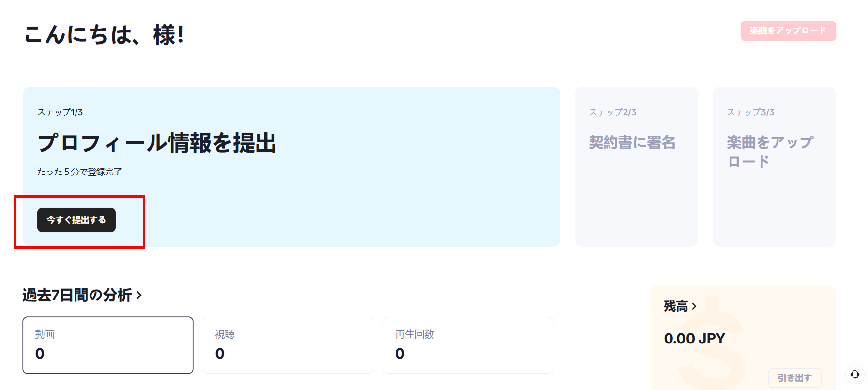The height and width of the screenshot is (390, 868).
Task: Click the こんにちは greeting heading
Action: tap(104, 35)
